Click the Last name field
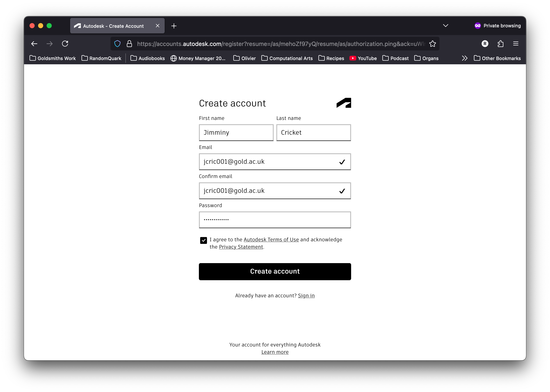This screenshot has width=550, height=392. coord(314,133)
